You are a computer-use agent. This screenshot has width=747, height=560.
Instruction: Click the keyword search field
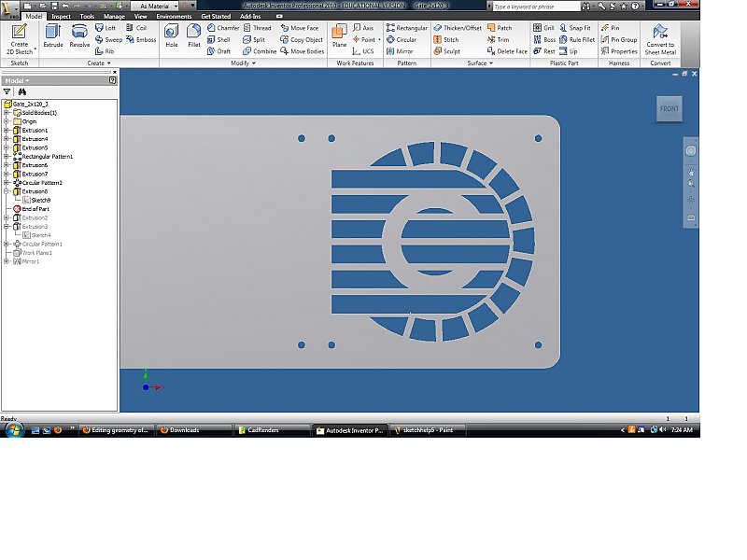(536, 7)
